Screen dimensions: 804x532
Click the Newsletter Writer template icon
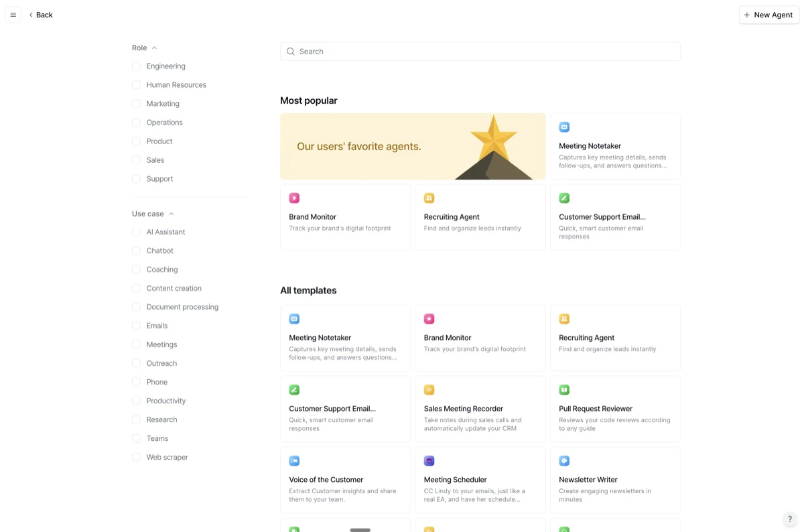pos(564,460)
